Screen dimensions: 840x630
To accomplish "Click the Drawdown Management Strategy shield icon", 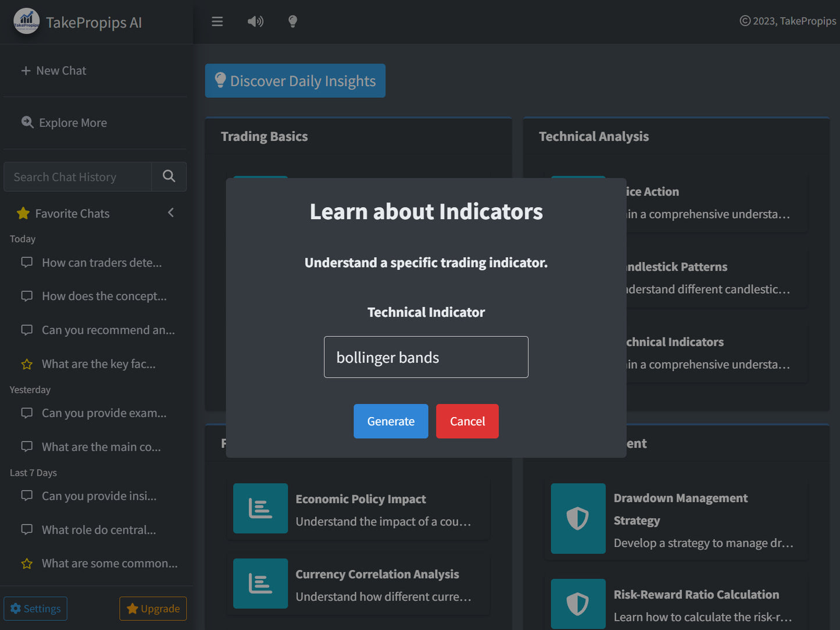I will pyautogui.click(x=578, y=518).
